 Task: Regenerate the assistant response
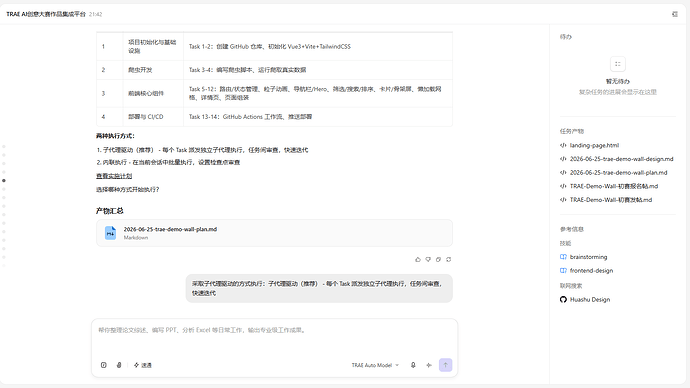click(x=448, y=260)
